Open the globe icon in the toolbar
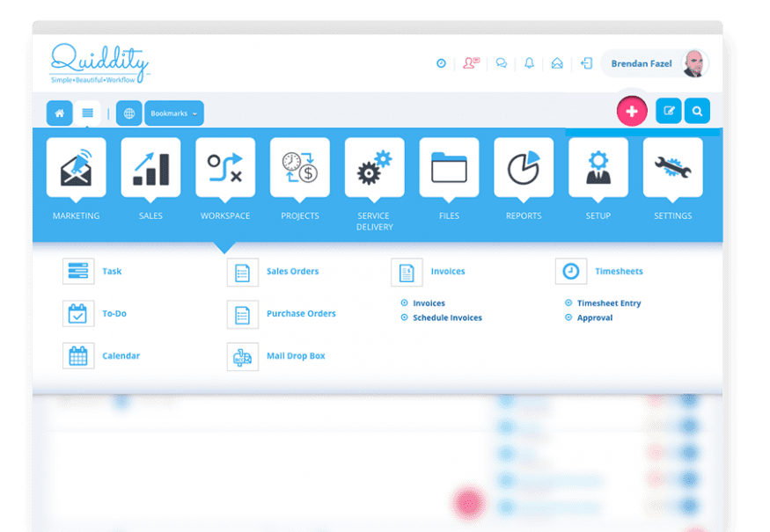770x532 pixels. (x=128, y=113)
